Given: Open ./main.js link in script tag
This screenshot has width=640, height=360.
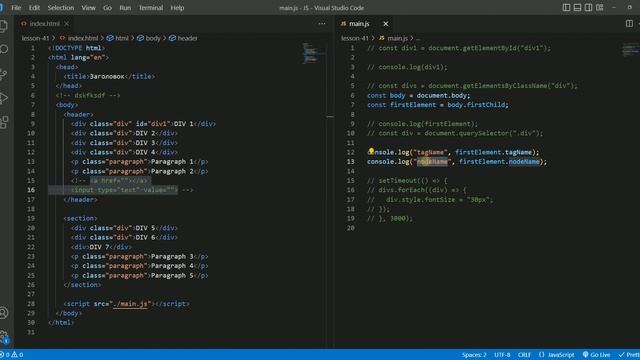Looking at the screenshot, I should 130,304.
